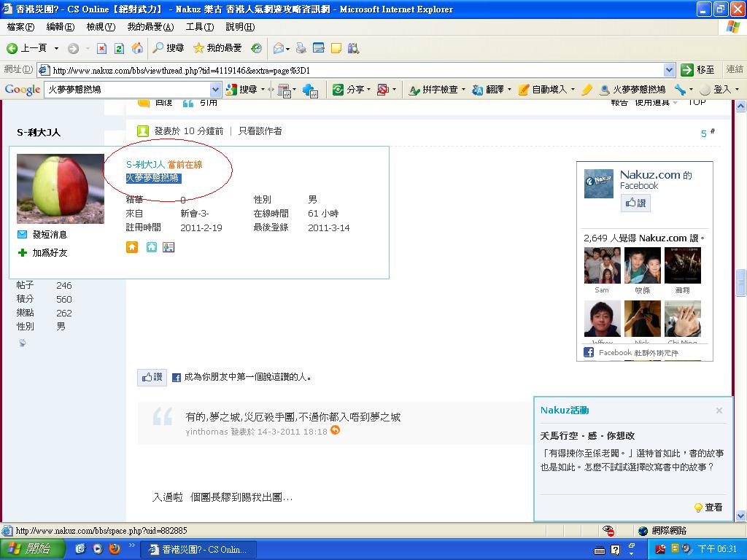Expand the address bar URL dropdown
This screenshot has height=560, width=747.
click(x=669, y=70)
